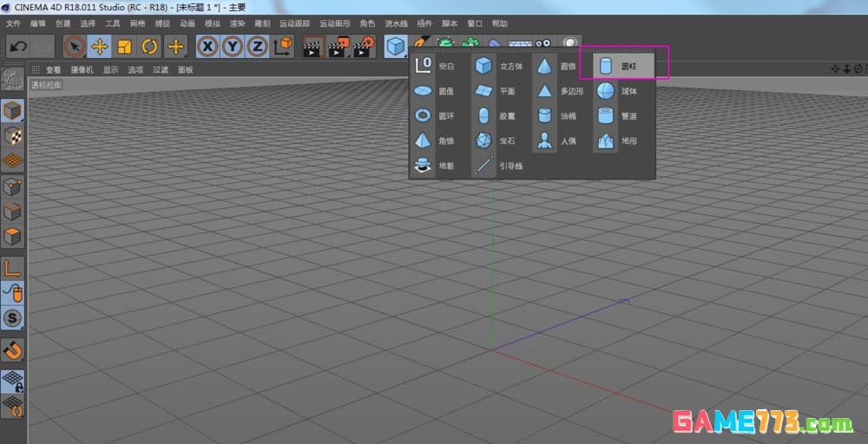Toggle the Z axis lock
This screenshot has width=868, height=444.
pos(258,47)
